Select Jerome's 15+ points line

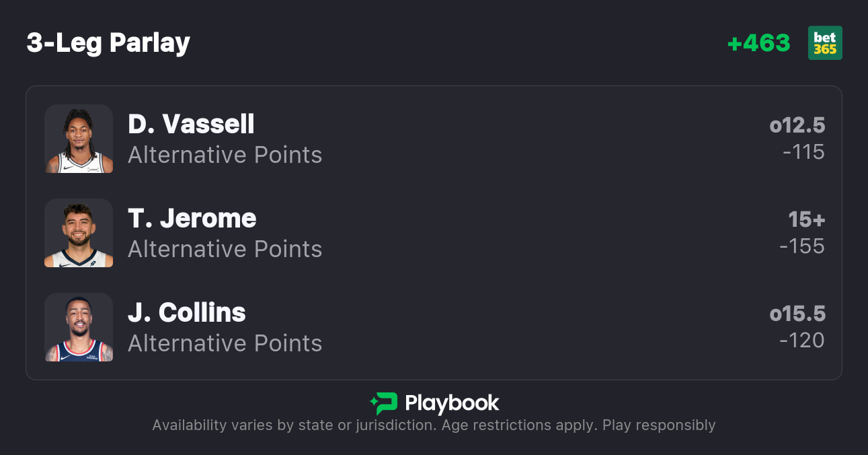point(806,220)
